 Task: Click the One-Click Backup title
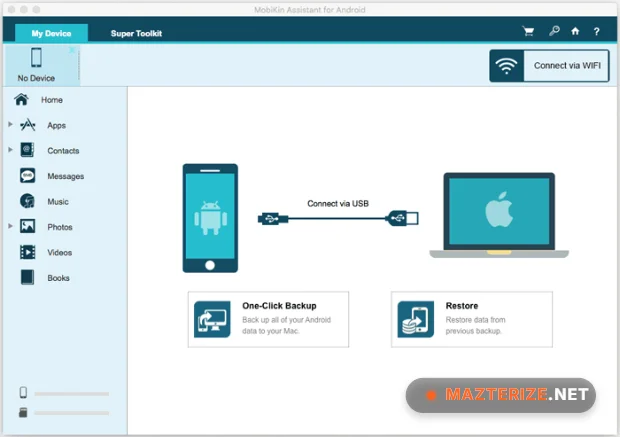[279, 306]
